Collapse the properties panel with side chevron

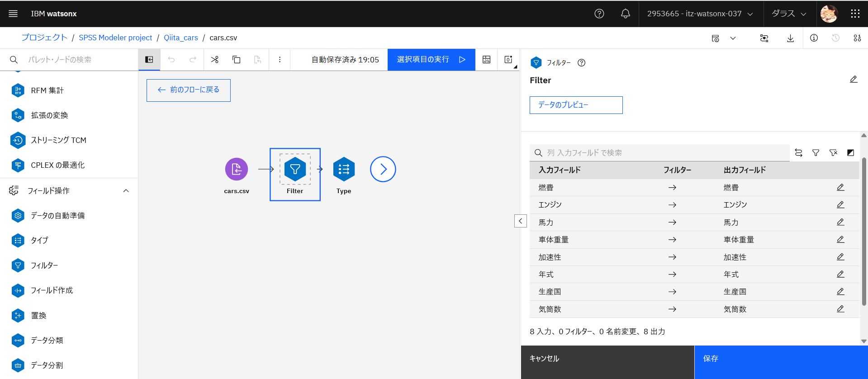[521, 221]
